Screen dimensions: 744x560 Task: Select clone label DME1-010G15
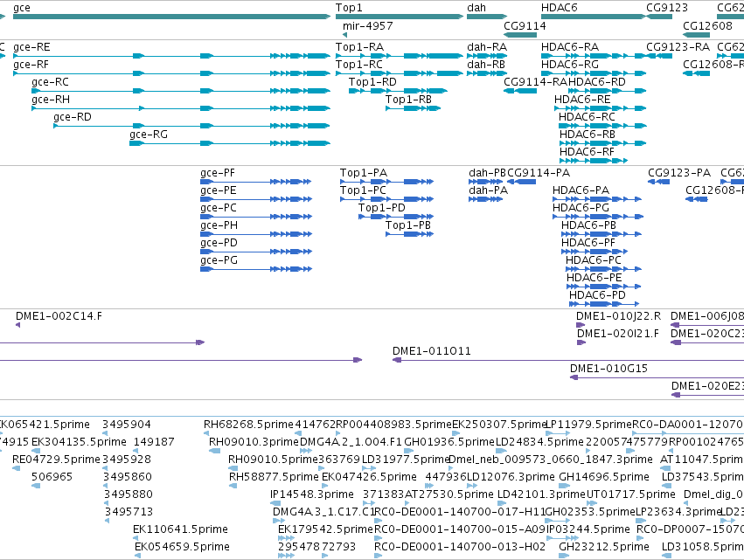click(x=608, y=370)
